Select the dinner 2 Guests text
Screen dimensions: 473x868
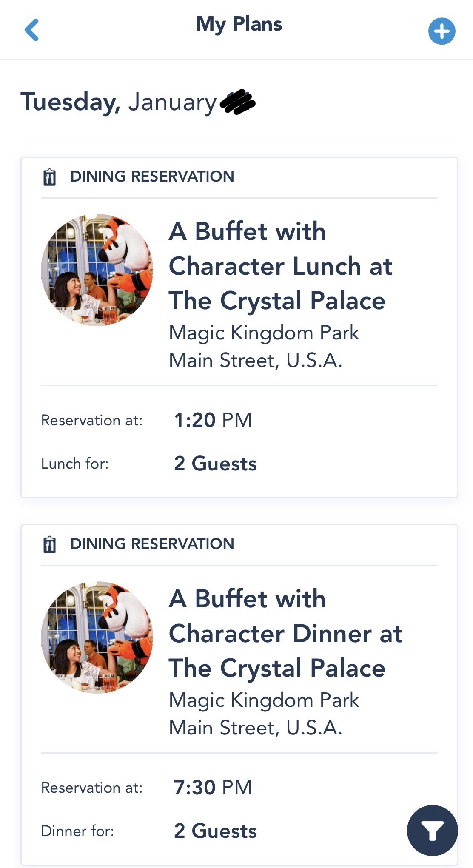[215, 831]
